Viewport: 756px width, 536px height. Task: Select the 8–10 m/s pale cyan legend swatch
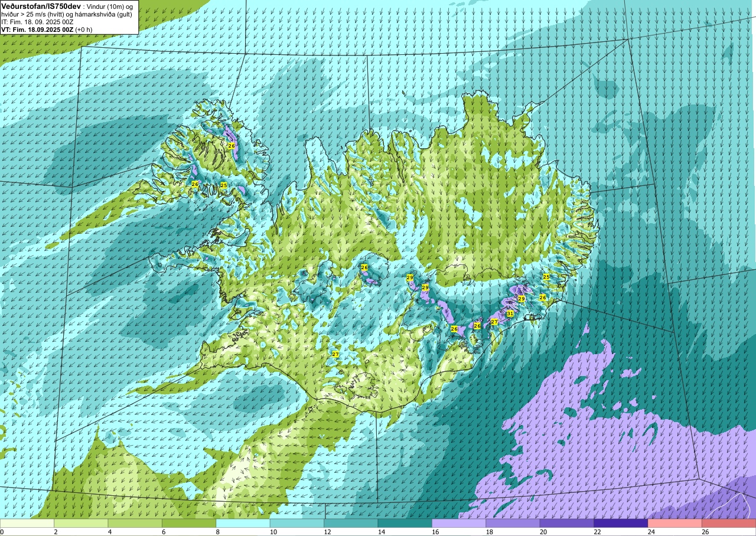pyautogui.click(x=243, y=523)
